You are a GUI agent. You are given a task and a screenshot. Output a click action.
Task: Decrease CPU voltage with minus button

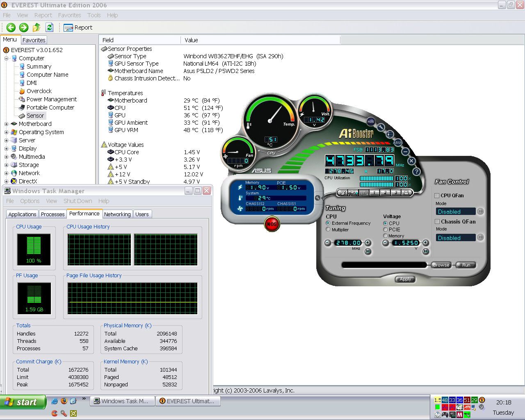[x=385, y=243]
